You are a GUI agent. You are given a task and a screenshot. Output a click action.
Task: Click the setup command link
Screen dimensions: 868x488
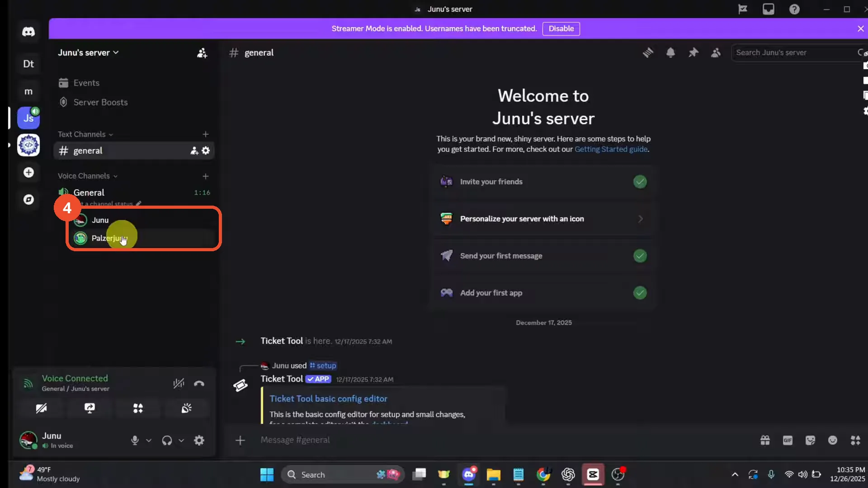(323, 366)
